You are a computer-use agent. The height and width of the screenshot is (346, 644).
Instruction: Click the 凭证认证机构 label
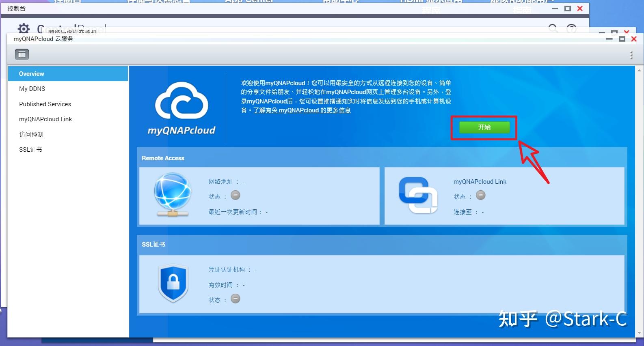click(227, 270)
